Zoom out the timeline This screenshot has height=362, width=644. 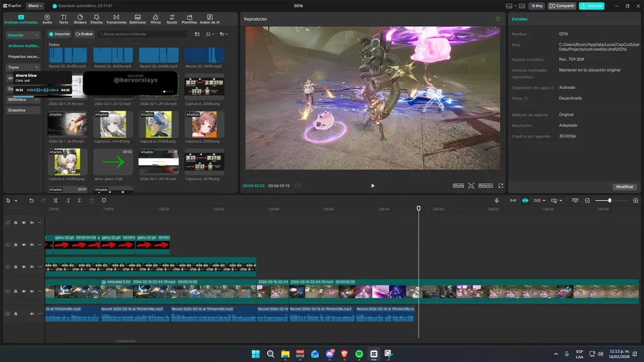[587, 200]
